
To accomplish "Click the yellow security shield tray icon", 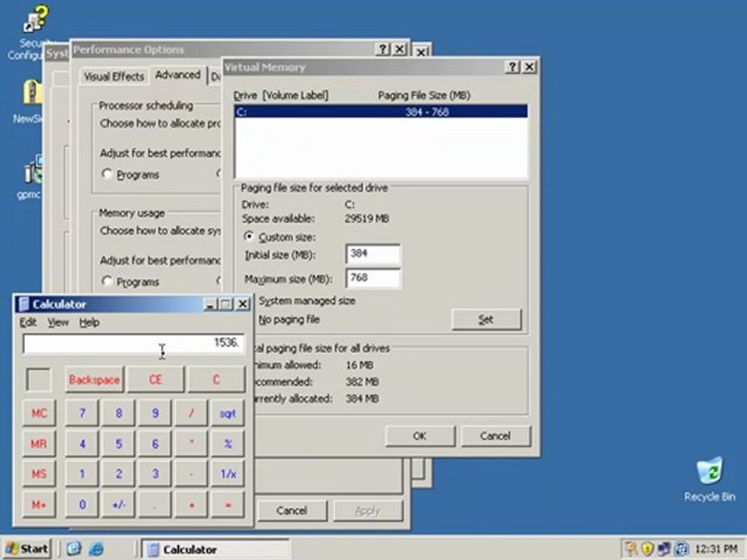I will (647, 549).
